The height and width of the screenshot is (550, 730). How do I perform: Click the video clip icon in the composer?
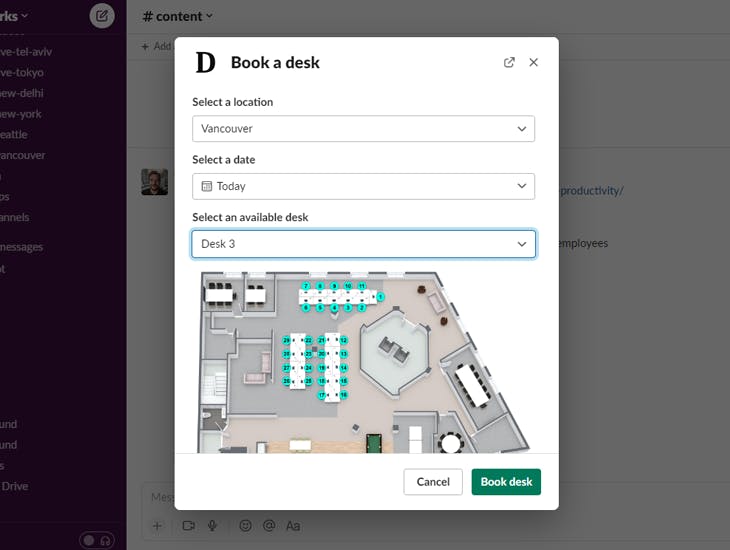pyautogui.click(x=189, y=526)
